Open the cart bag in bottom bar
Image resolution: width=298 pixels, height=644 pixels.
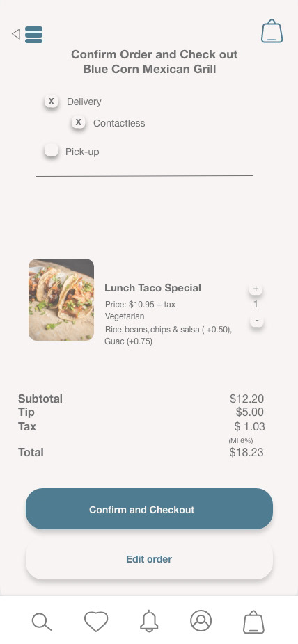pos(253,622)
